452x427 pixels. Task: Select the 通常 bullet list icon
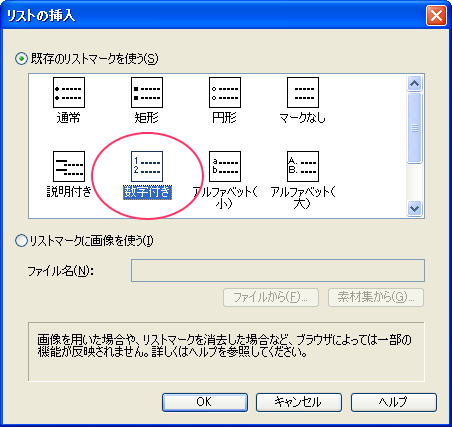pos(69,93)
